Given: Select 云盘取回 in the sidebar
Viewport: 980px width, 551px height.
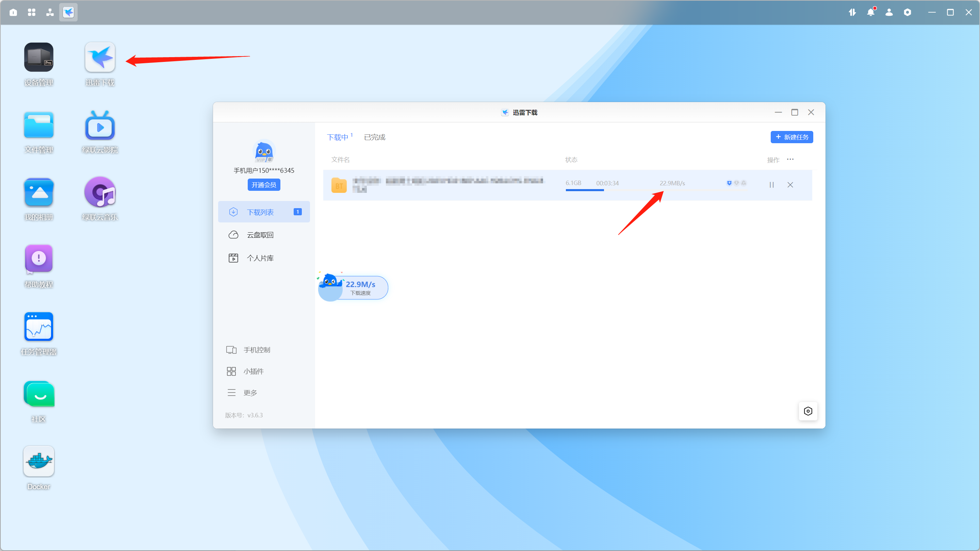Looking at the screenshot, I should coord(260,235).
